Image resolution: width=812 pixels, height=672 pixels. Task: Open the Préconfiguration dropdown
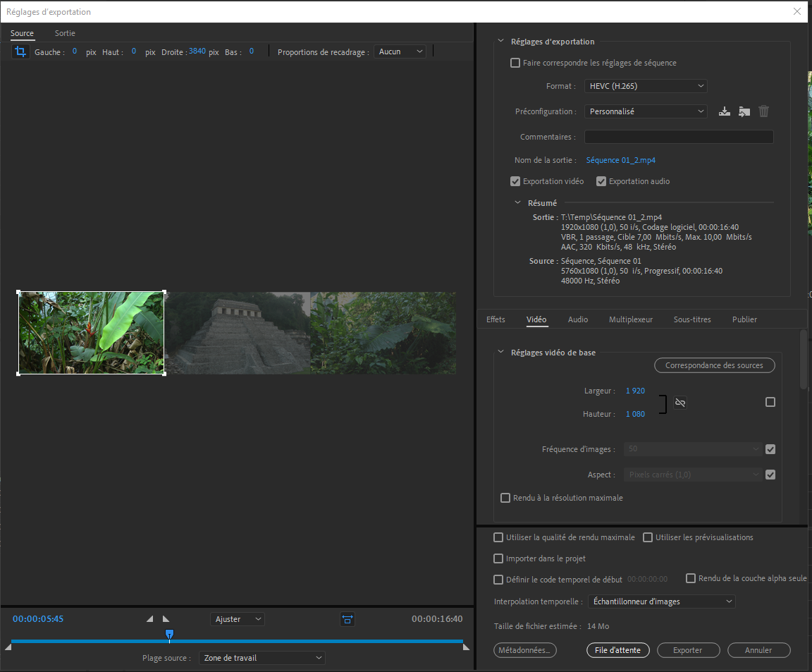[x=646, y=111]
